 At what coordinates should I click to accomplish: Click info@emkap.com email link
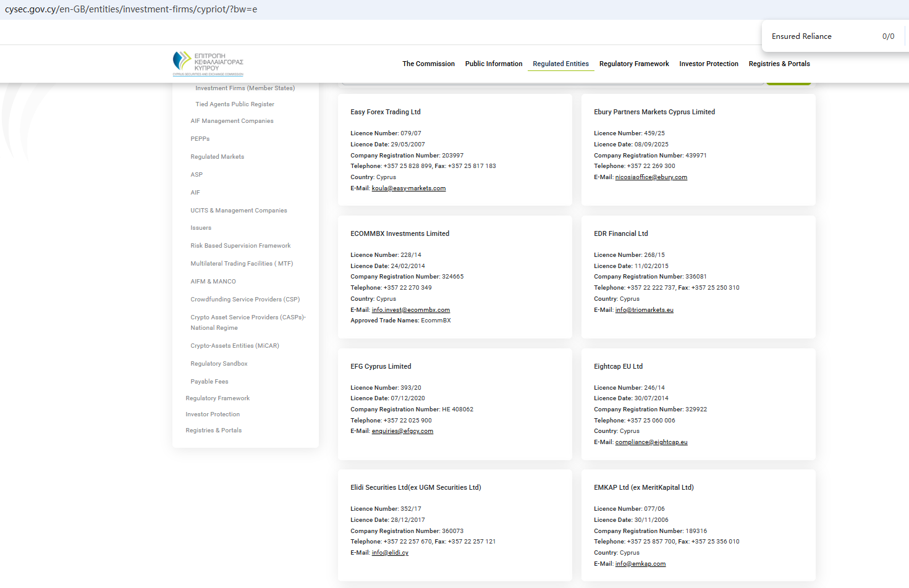pyautogui.click(x=640, y=564)
